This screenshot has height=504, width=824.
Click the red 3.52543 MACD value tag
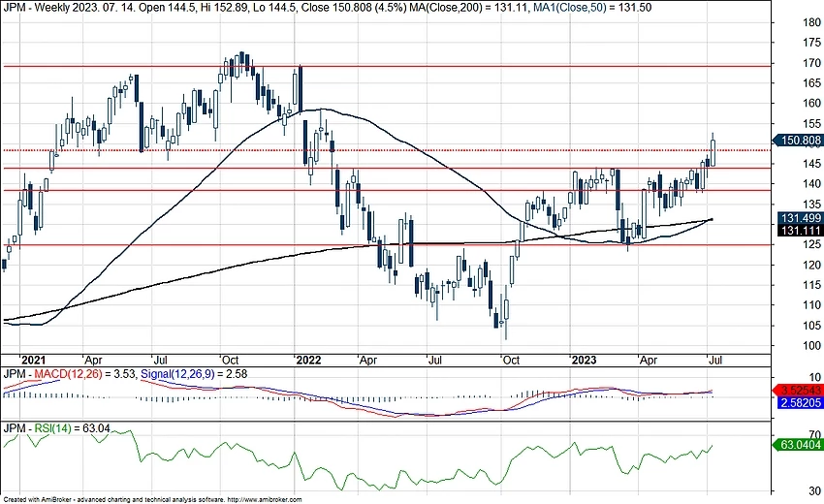pyautogui.click(x=799, y=391)
